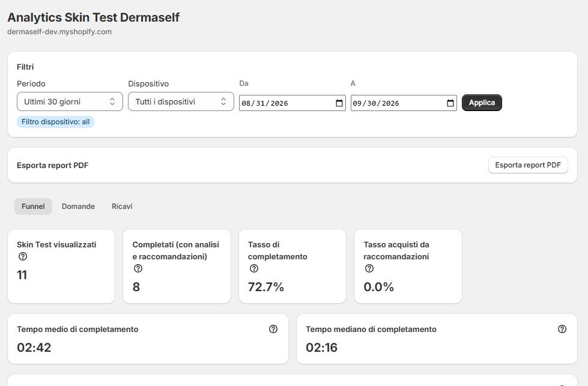Viewport: 588px width, 386px height.
Task: Click the Applica button
Action: (x=482, y=103)
